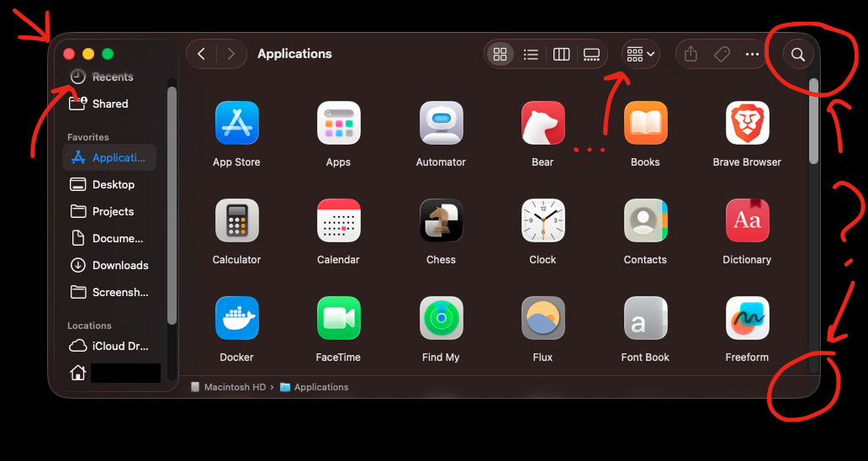Switch to list view
This screenshot has width=868, height=461.
pyautogui.click(x=531, y=54)
